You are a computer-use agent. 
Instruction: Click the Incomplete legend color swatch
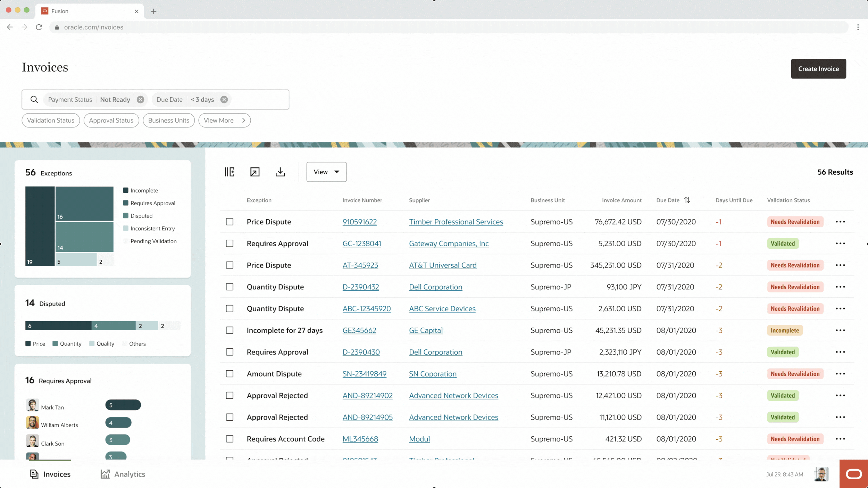click(x=126, y=190)
